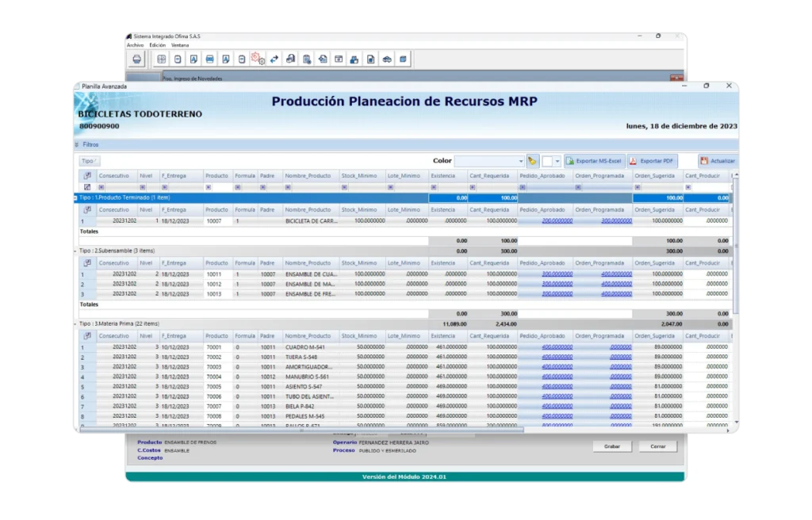Click the Actualizar button

tap(718, 161)
